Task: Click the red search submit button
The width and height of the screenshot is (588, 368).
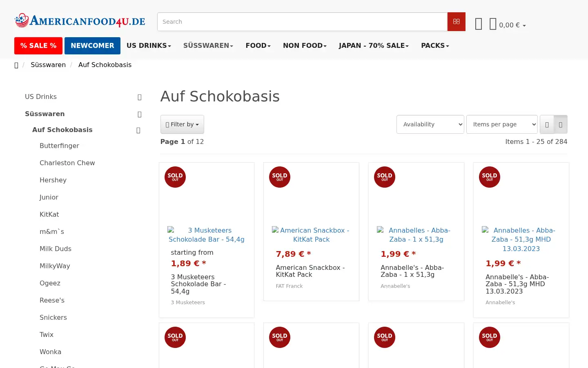Action: pyautogui.click(x=456, y=22)
